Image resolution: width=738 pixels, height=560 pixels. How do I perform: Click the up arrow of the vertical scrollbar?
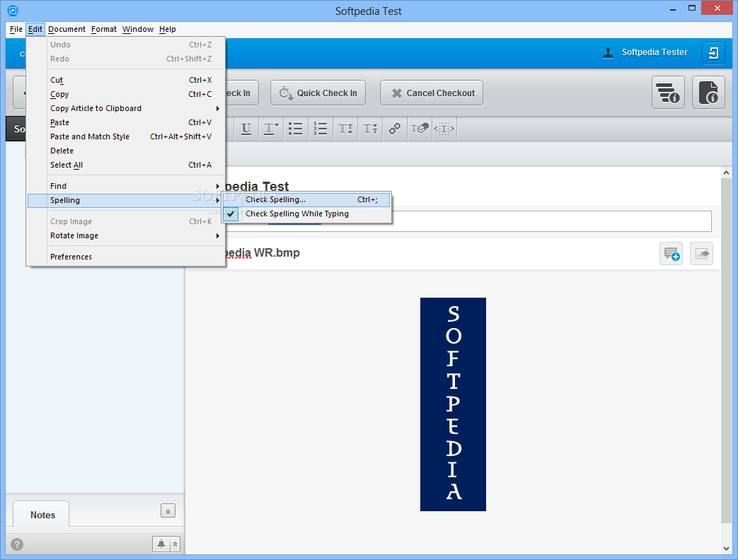coord(726,173)
